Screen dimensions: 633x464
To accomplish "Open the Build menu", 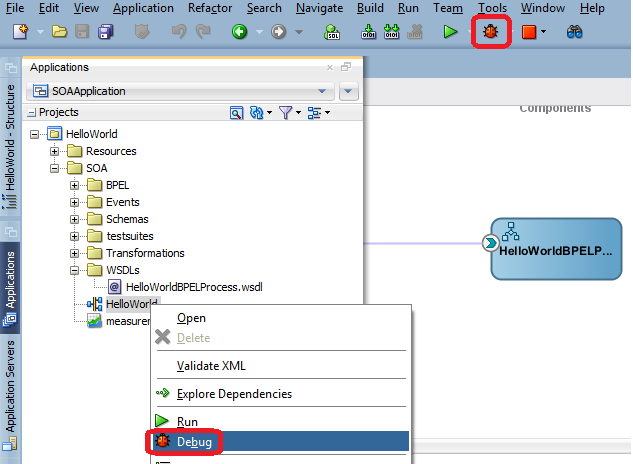I will [370, 8].
